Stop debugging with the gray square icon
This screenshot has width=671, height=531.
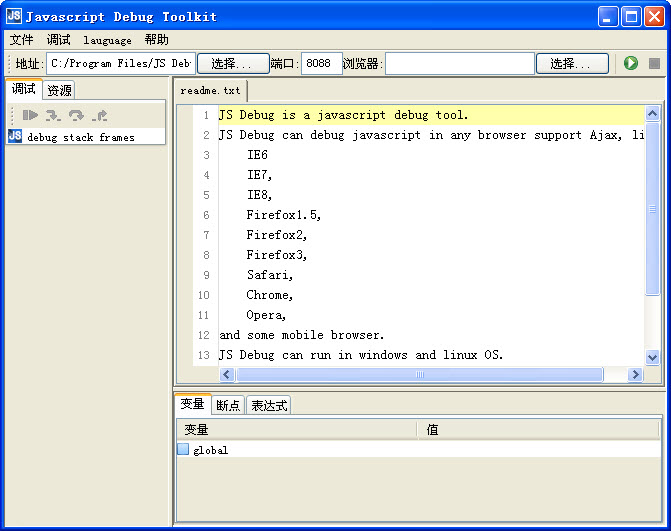[x=654, y=63]
